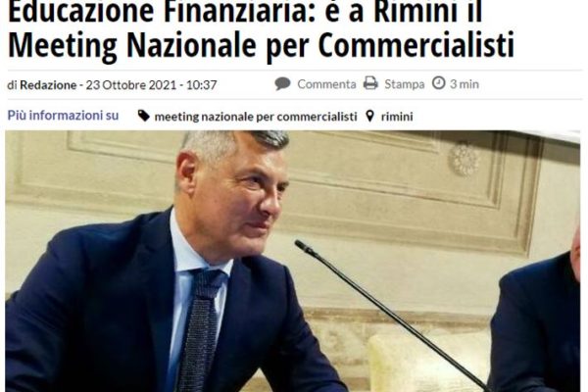Open the Commenta link
The height and width of the screenshot is (392, 588).
pyautogui.click(x=326, y=84)
